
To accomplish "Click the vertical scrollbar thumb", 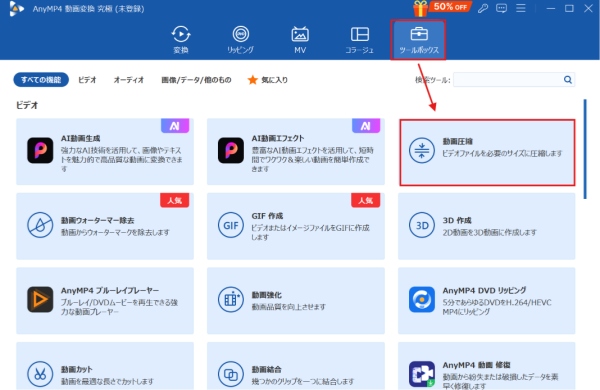I will (x=585, y=149).
